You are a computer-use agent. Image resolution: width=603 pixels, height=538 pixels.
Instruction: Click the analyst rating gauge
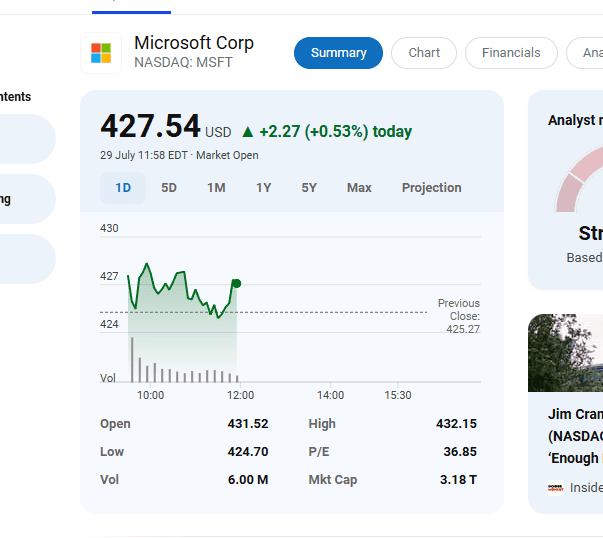(579, 180)
